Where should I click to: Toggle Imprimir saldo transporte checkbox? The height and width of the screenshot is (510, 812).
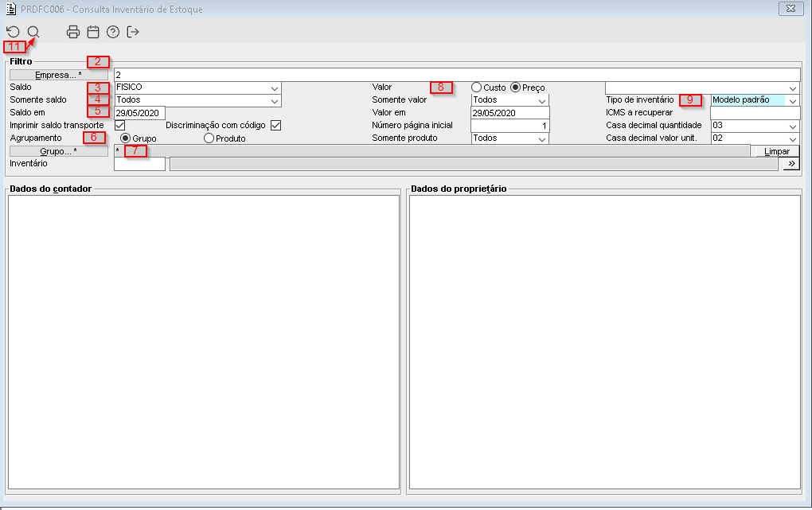pyautogui.click(x=119, y=125)
